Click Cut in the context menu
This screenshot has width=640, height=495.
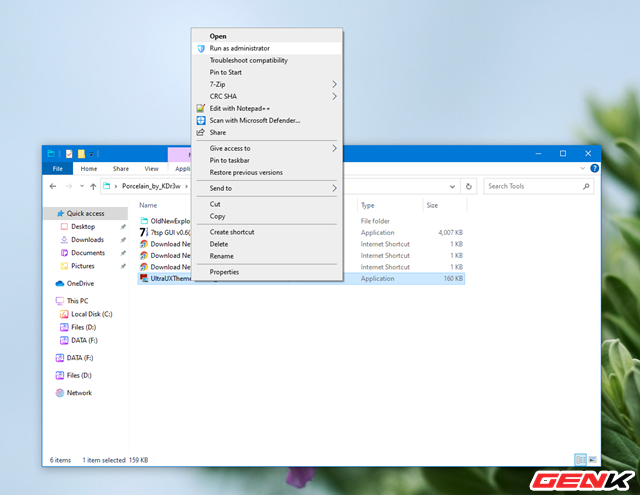click(x=267, y=204)
